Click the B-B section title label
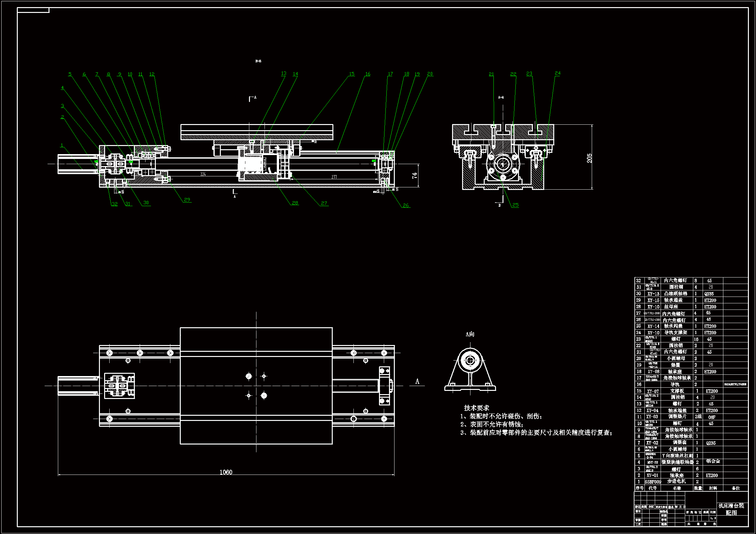Screen dimensions: 756x534 258,61
